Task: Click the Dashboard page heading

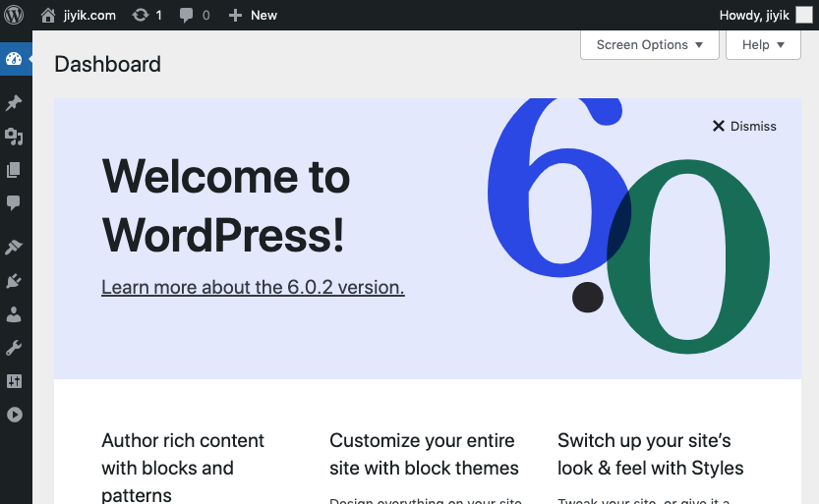Action: [107, 64]
